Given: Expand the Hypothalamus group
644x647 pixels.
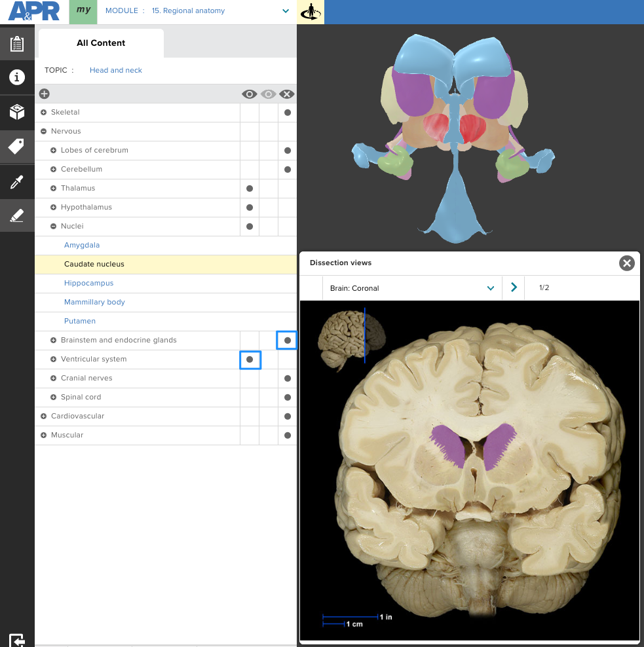Looking at the screenshot, I should [x=53, y=207].
